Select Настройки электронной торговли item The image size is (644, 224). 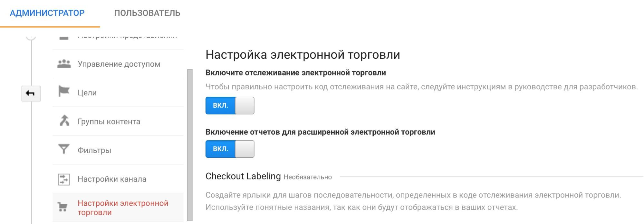123,208
